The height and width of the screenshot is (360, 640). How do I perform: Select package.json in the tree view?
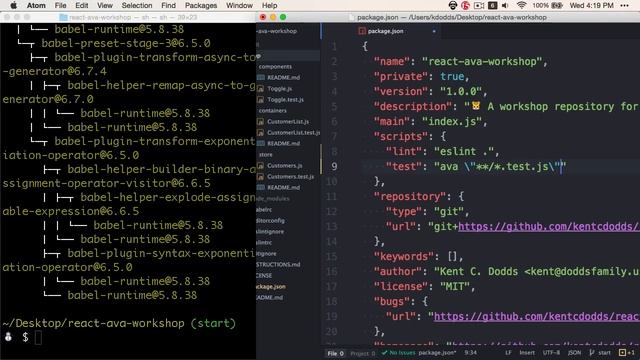pyautogui.click(x=271, y=287)
